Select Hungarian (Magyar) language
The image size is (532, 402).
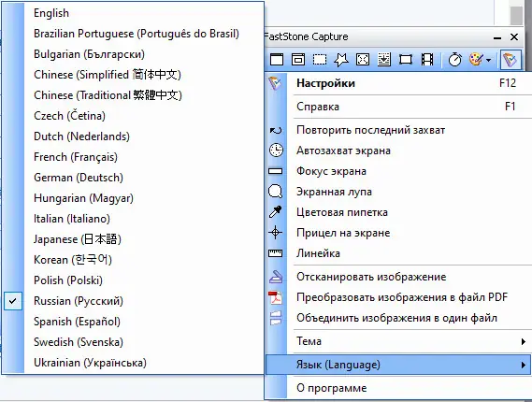(x=133, y=198)
